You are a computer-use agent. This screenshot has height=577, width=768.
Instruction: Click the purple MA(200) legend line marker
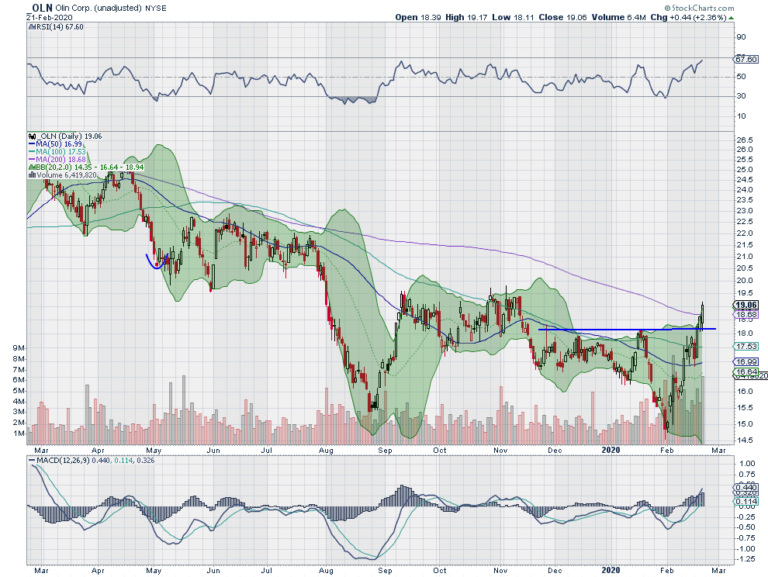click(32, 160)
